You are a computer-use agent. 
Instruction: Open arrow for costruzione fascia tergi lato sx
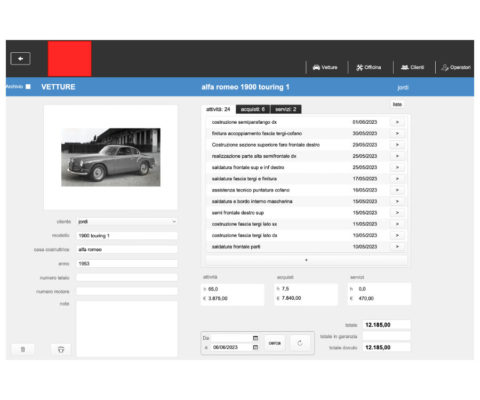point(397,224)
